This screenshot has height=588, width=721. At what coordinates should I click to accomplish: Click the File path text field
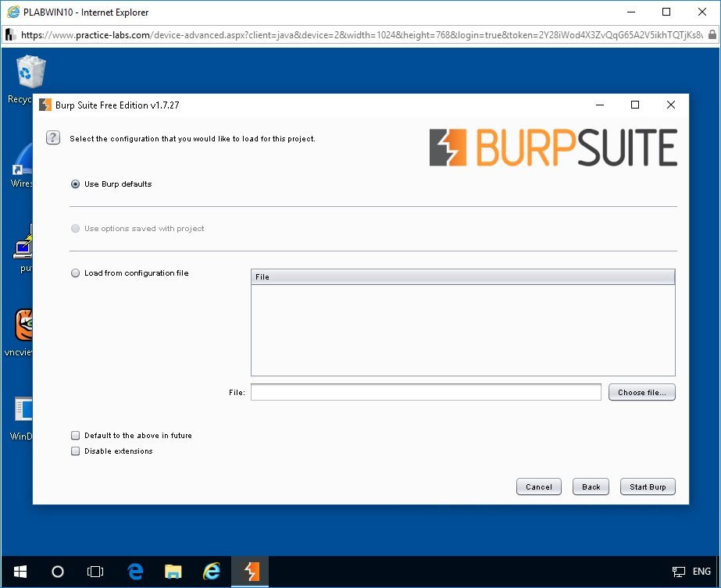pos(426,392)
